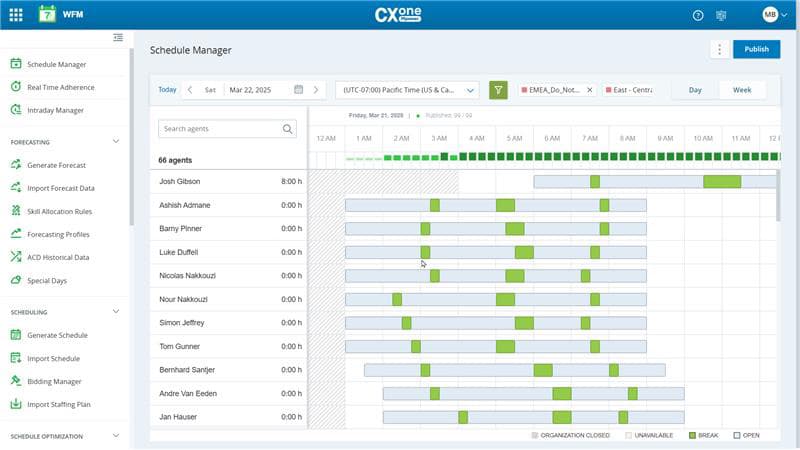Open the app launcher grid icon

coord(16,15)
